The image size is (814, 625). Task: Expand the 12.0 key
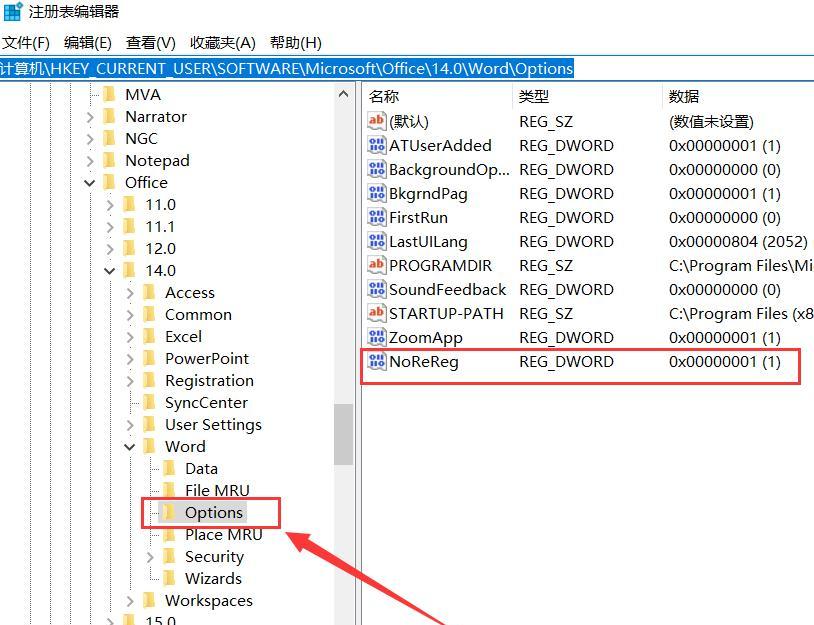[110, 249]
